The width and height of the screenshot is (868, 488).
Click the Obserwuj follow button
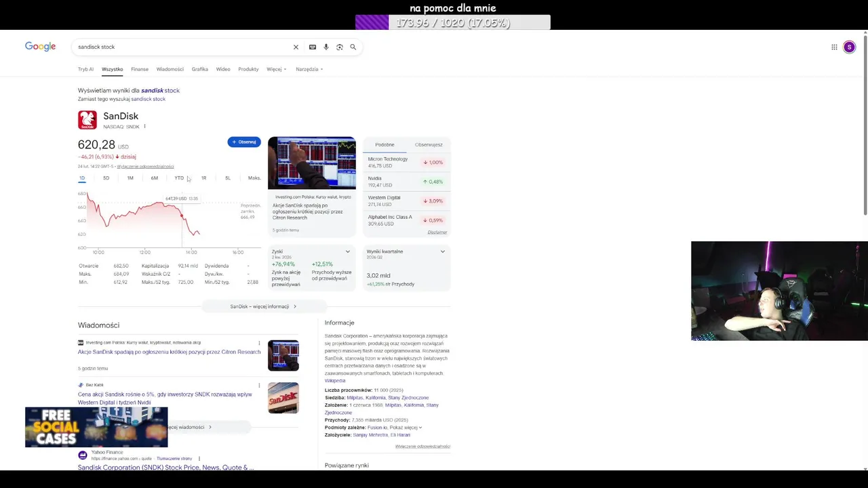(x=244, y=142)
